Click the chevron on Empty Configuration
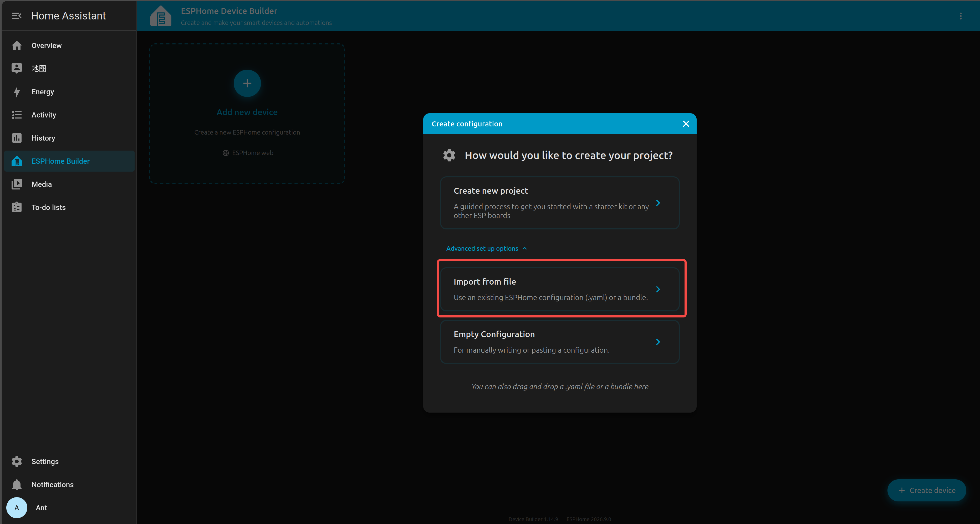Screen dimensions: 980x524 coord(658,342)
